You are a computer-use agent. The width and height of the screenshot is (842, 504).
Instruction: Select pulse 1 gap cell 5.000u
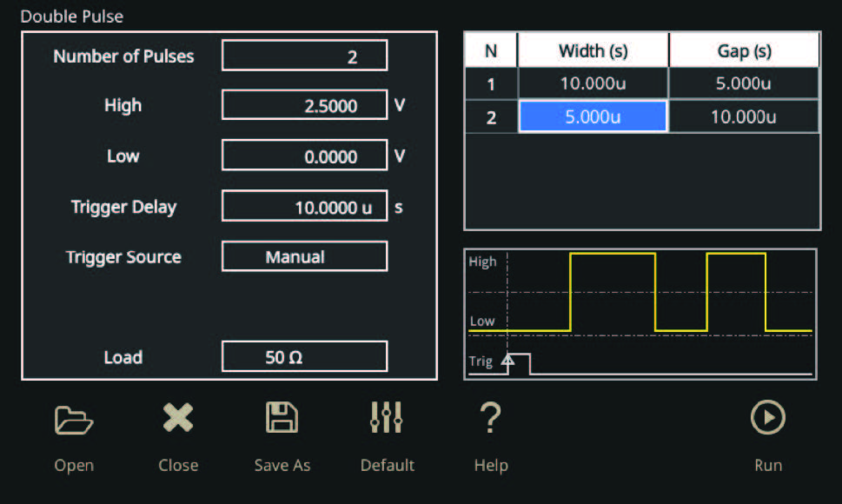[744, 83]
